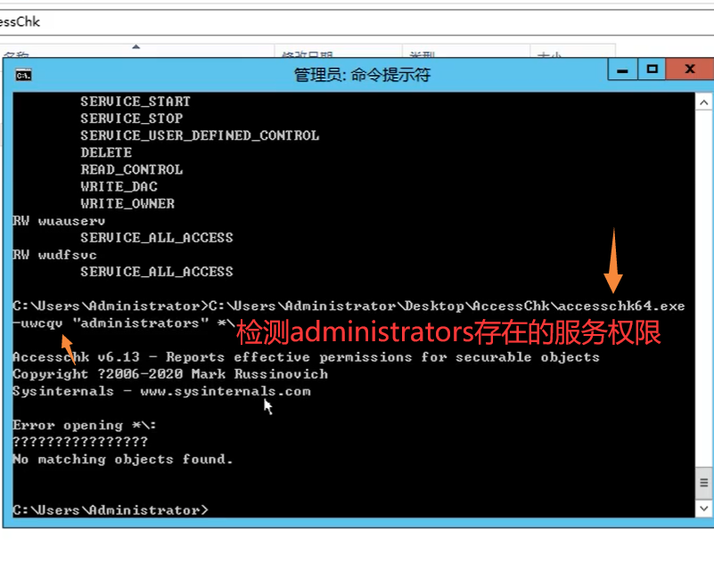Image resolution: width=714 pixels, height=588 pixels.
Task: Click the No matching objects found line
Action: (123, 459)
